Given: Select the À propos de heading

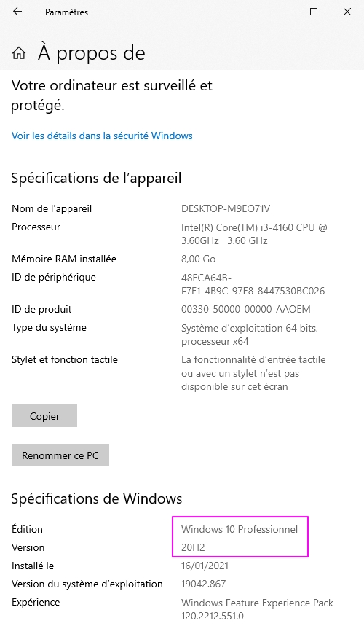Looking at the screenshot, I should tap(91, 53).
